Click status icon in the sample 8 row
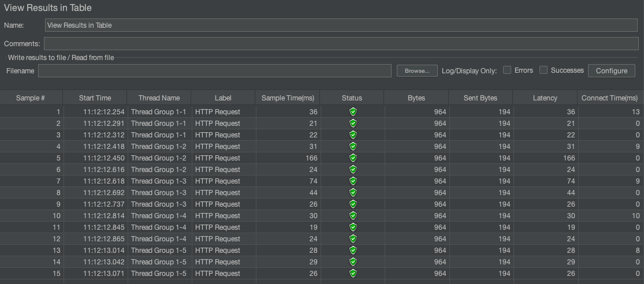Image resolution: width=644 pixels, height=284 pixels. [353, 192]
